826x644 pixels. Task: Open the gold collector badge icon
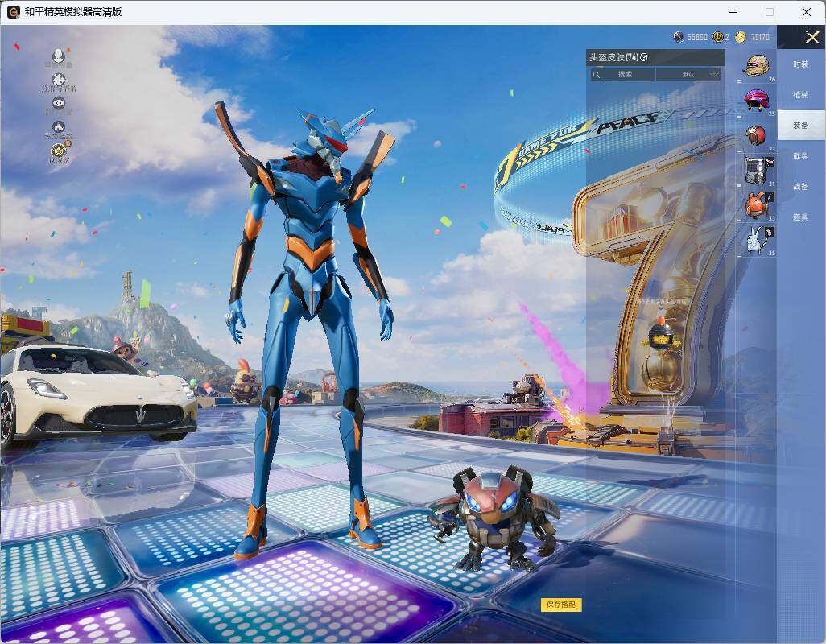[59, 151]
